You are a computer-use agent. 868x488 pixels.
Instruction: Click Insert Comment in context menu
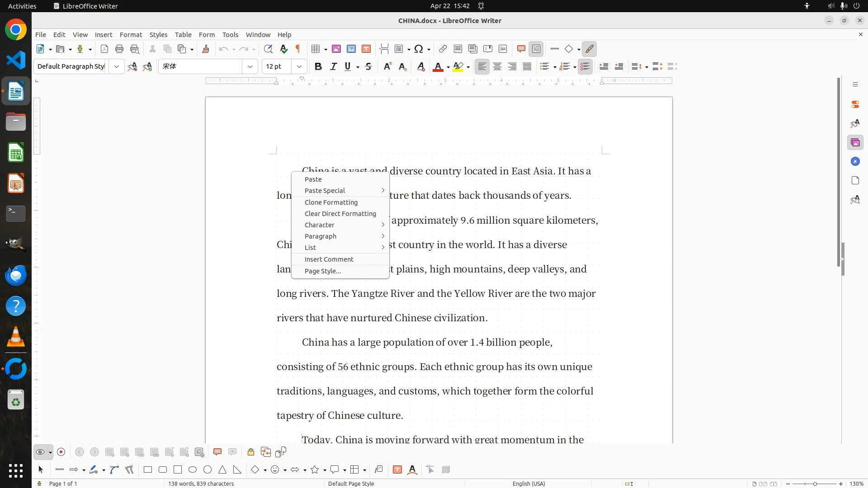pos(329,259)
